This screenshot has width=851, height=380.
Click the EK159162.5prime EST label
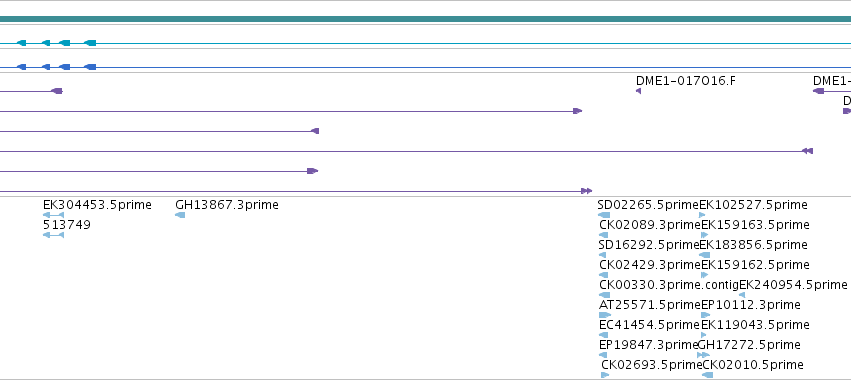(x=755, y=265)
